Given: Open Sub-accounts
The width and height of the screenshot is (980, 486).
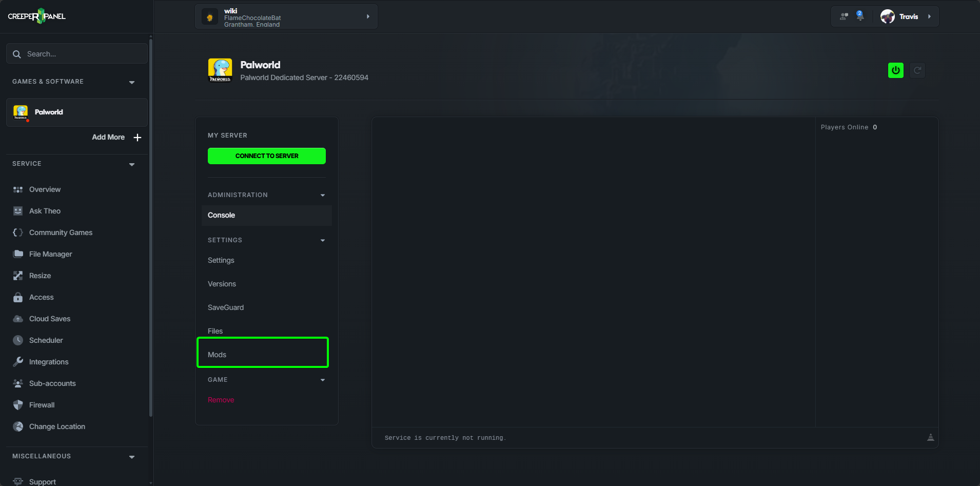Looking at the screenshot, I should point(52,383).
